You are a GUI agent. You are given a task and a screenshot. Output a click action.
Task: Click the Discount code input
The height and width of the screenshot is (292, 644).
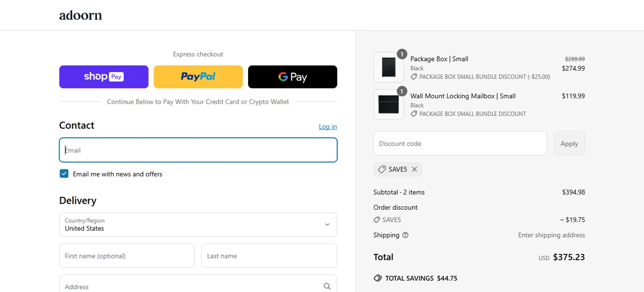(460, 143)
